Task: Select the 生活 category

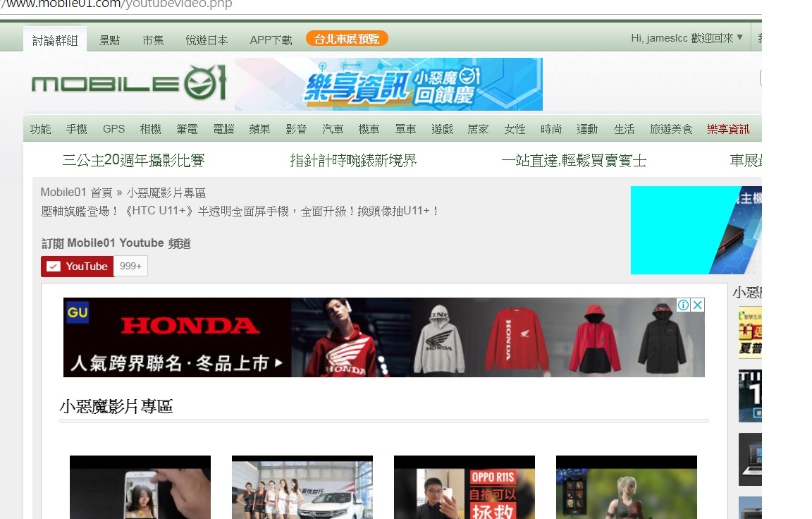Action: pyautogui.click(x=624, y=129)
